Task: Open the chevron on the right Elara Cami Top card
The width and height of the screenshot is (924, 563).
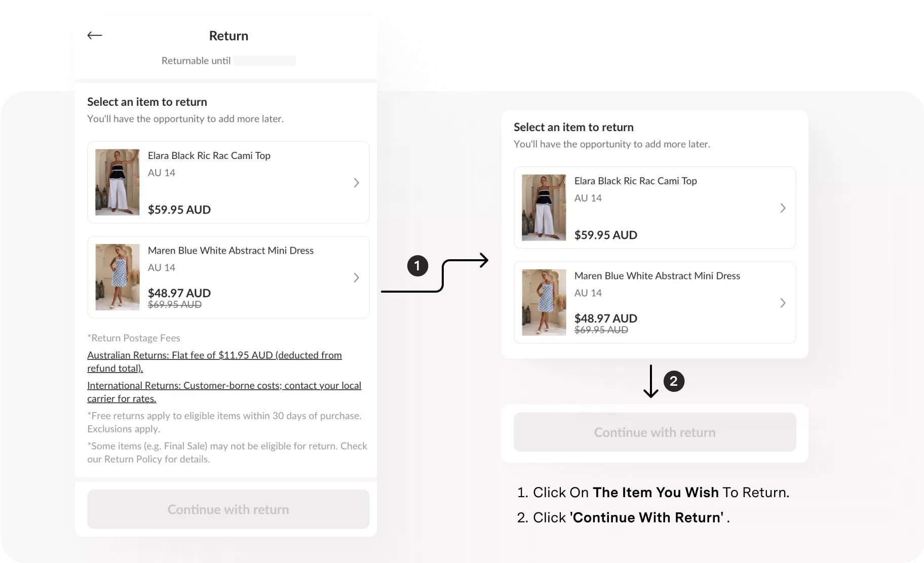Action: click(783, 208)
